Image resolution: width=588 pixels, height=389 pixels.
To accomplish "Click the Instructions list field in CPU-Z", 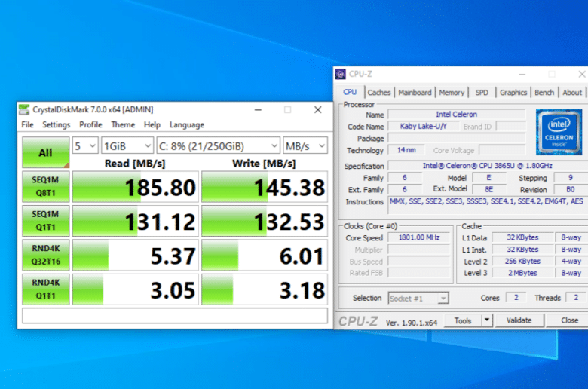I will point(488,206).
